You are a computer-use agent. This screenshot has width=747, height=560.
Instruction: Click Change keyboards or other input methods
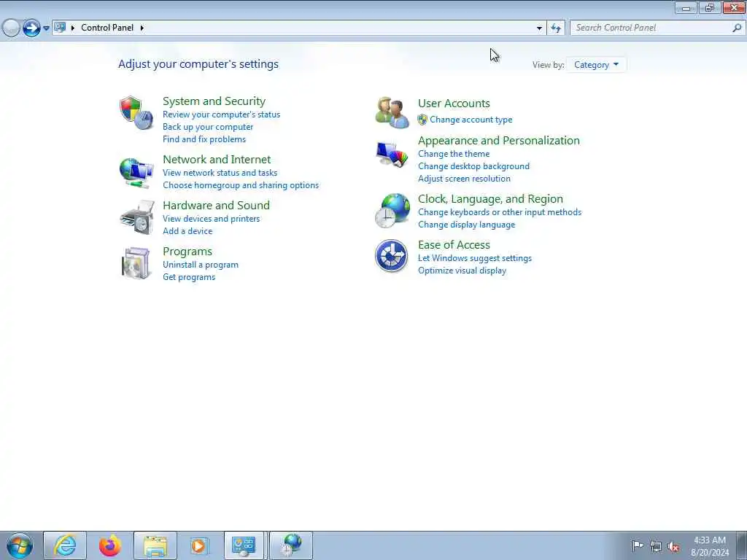(x=500, y=212)
